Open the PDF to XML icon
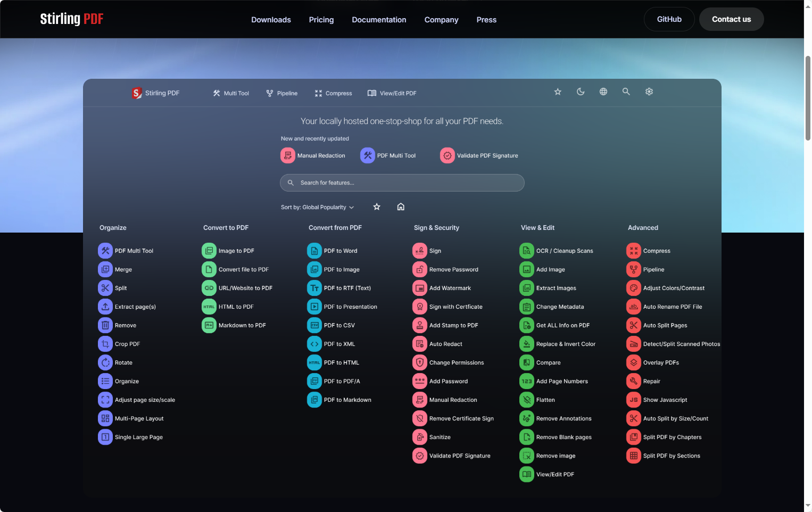Image resolution: width=812 pixels, height=512 pixels. tap(314, 344)
